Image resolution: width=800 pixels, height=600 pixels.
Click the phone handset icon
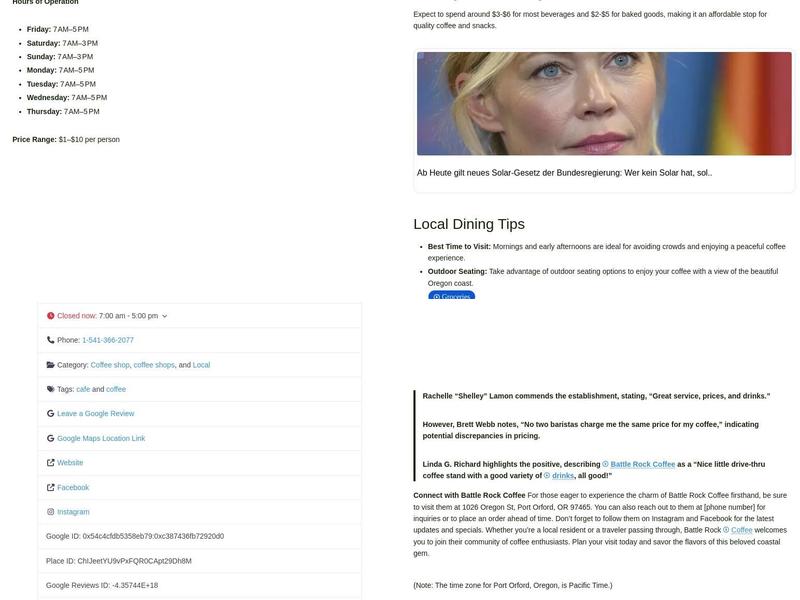point(51,340)
